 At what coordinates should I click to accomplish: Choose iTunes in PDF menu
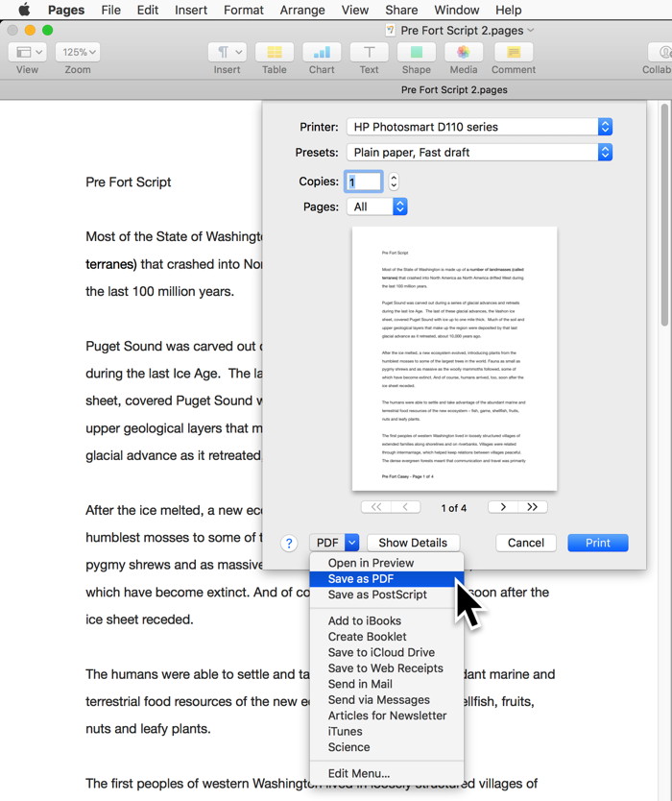(x=387, y=732)
